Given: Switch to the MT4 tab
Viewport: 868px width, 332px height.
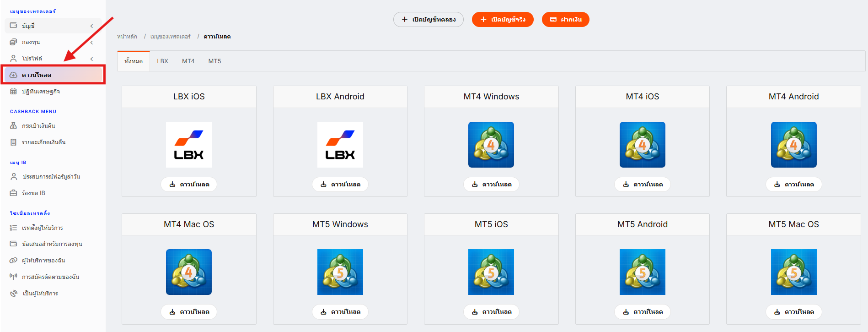Looking at the screenshot, I should pyautogui.click(x=188, y=61).
